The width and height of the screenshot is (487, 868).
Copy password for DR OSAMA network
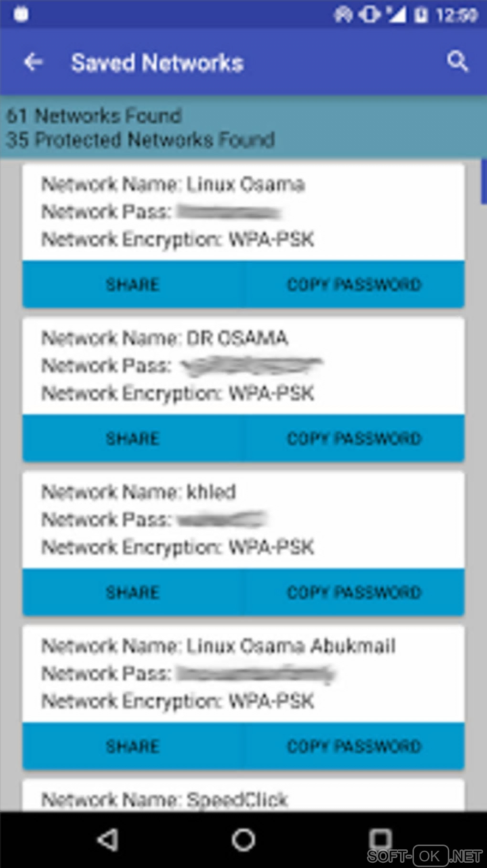[x=354, y=439]
